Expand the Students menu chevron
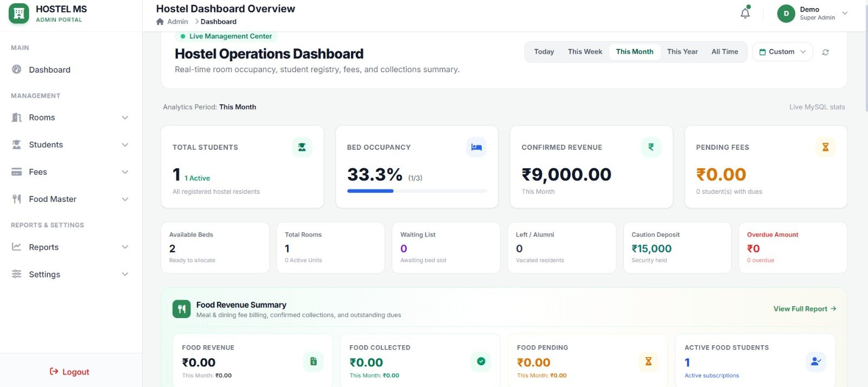Viewport: 868px width, 387px height. click(x=125, y=145)
